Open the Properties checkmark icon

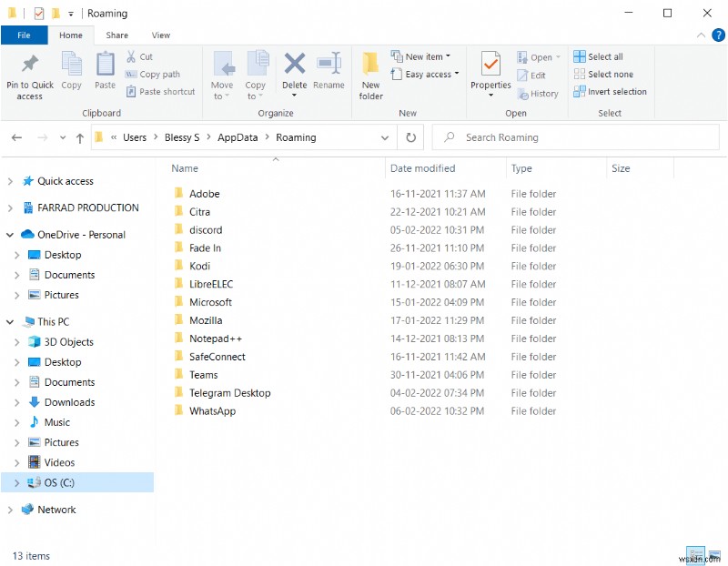490,64
